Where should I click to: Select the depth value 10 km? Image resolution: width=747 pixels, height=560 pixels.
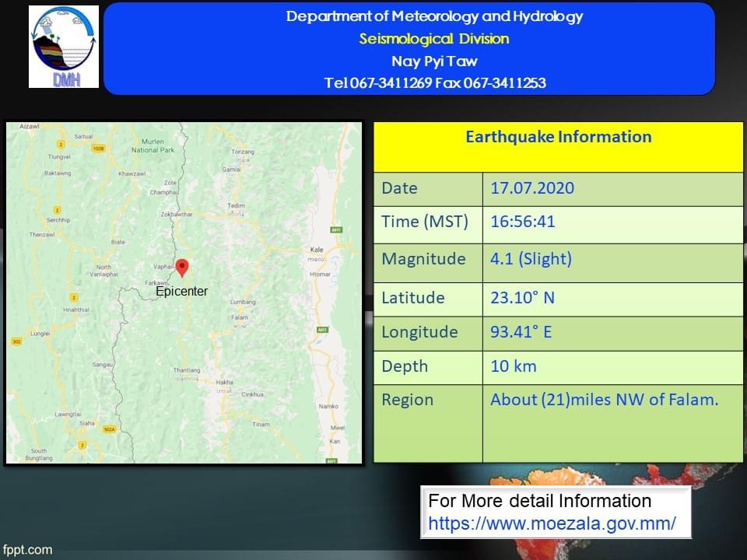pos(514,366)
